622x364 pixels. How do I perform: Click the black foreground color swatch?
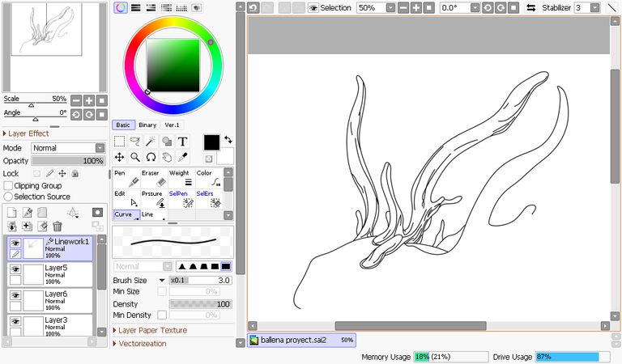(212, 142)
